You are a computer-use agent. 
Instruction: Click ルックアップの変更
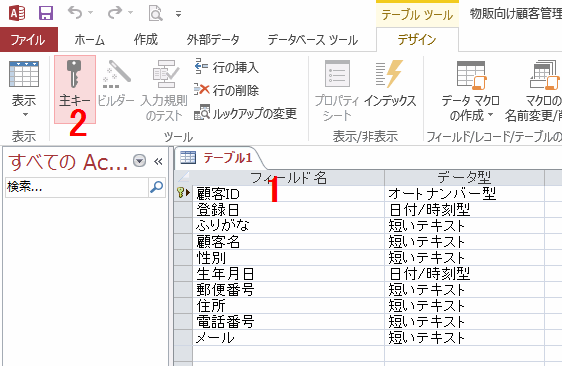tap(246, 114)
